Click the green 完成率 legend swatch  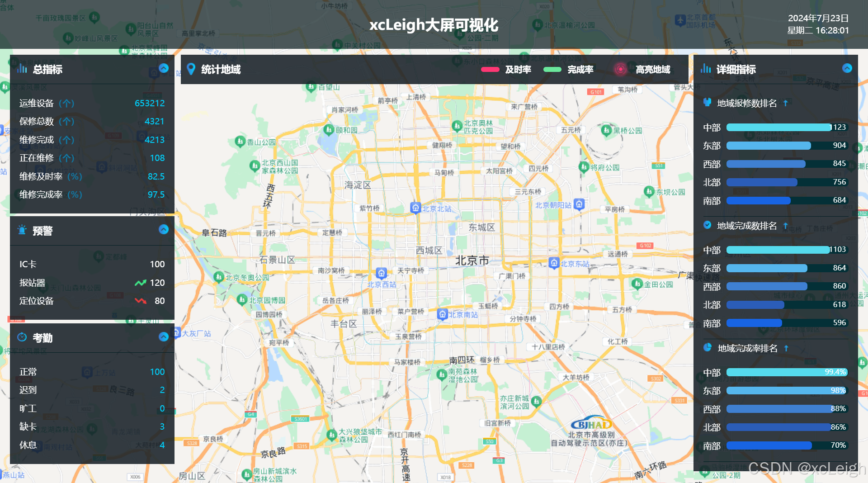pos(552,70)
